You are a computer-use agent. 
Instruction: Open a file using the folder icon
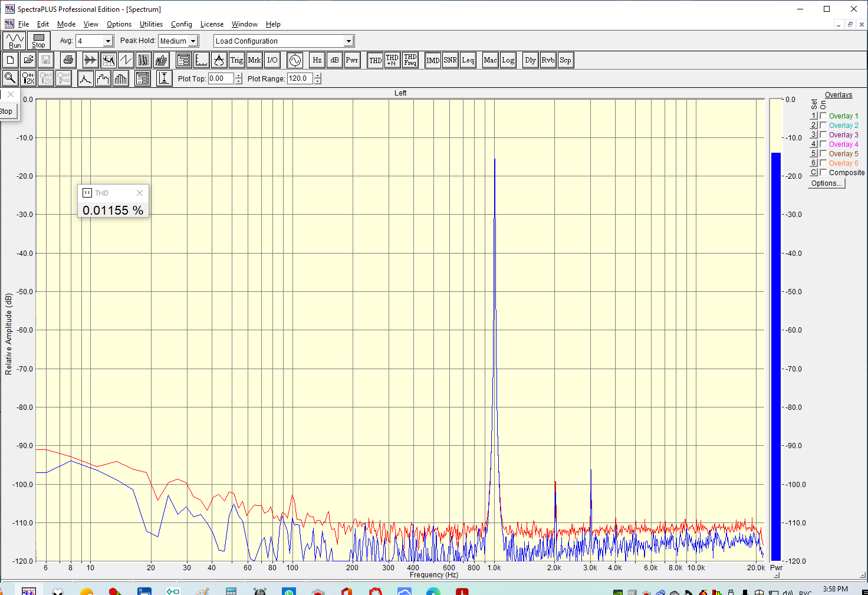coord(28,60)
